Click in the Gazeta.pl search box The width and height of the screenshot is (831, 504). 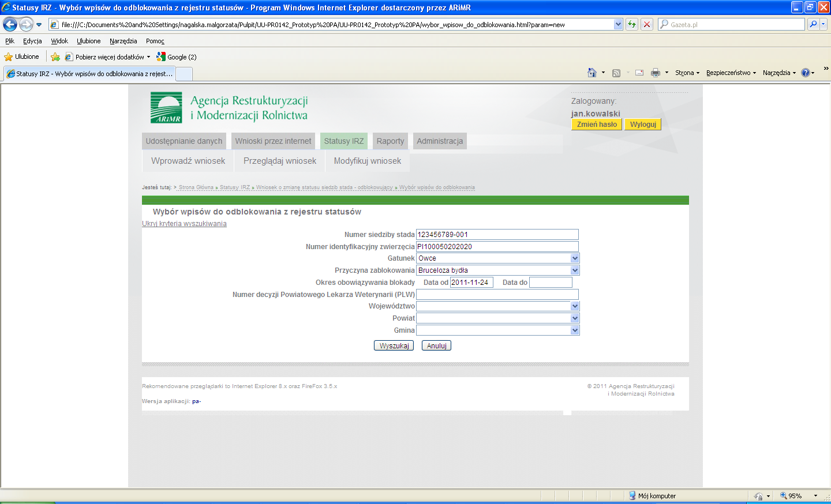coord(731,24)
